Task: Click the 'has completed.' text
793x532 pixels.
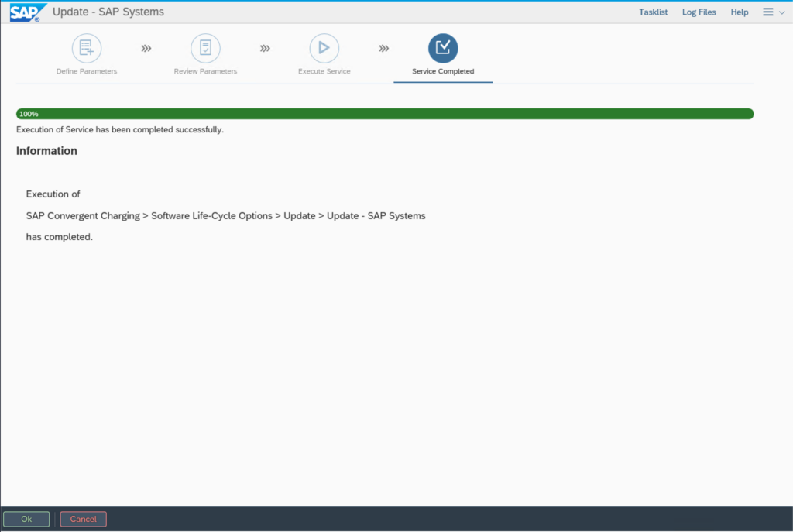Action: click(x=59, y=237)
